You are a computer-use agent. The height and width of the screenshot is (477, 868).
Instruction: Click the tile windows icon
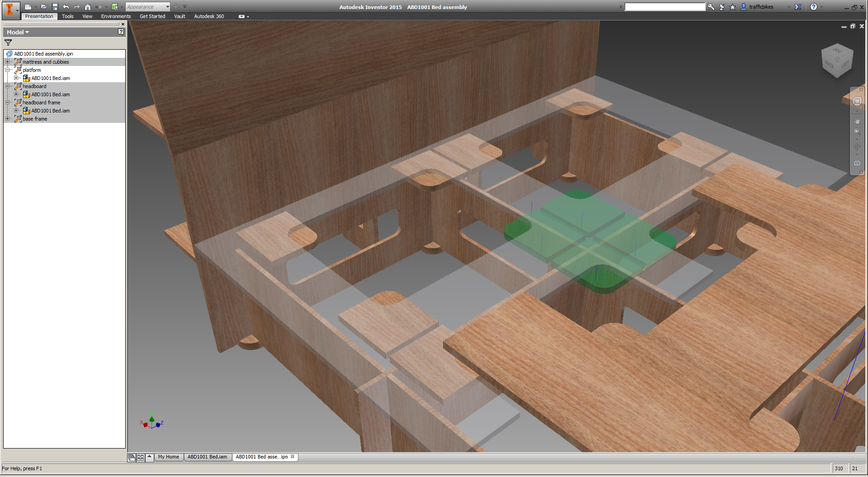coord(141,458)
